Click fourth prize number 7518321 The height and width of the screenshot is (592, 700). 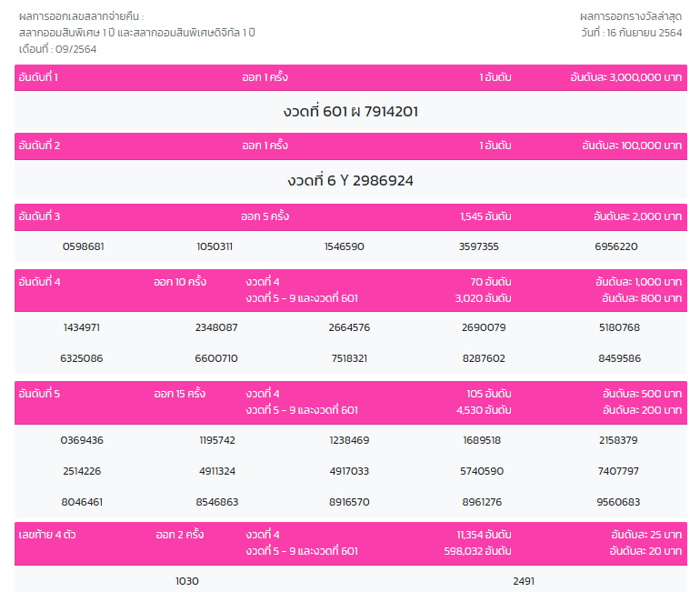pos(349,358)
